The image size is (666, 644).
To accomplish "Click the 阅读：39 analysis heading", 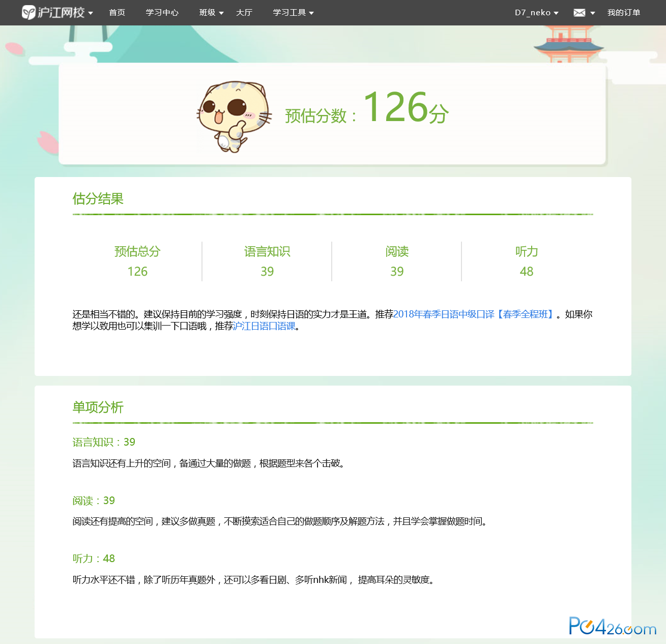I will point(94,501).
